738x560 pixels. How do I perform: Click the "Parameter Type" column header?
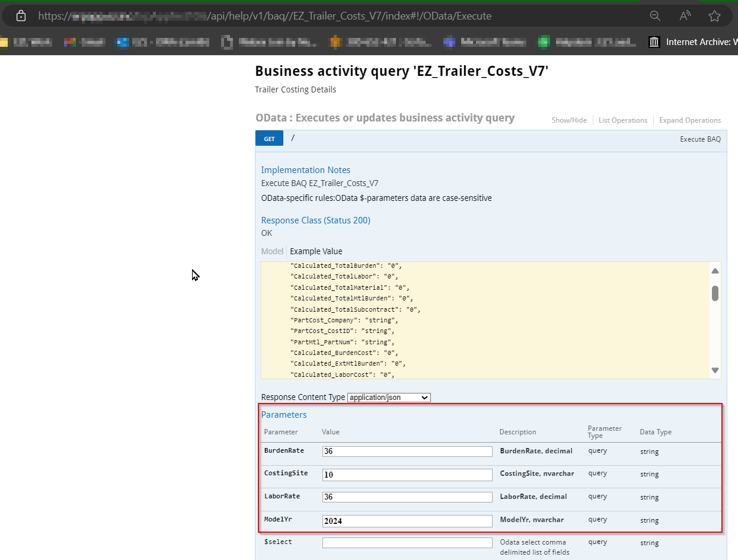point(605,432)
